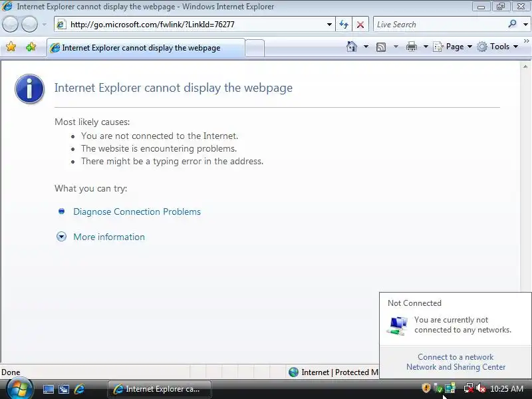532x399 pixels.
Task: Click the Stop loading red X button
Action: 360,25
